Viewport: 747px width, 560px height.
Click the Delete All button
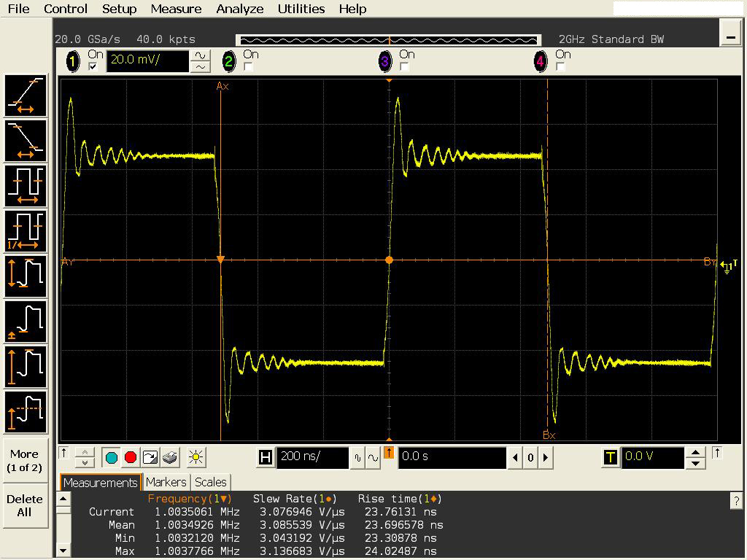(x=24, y=505)
